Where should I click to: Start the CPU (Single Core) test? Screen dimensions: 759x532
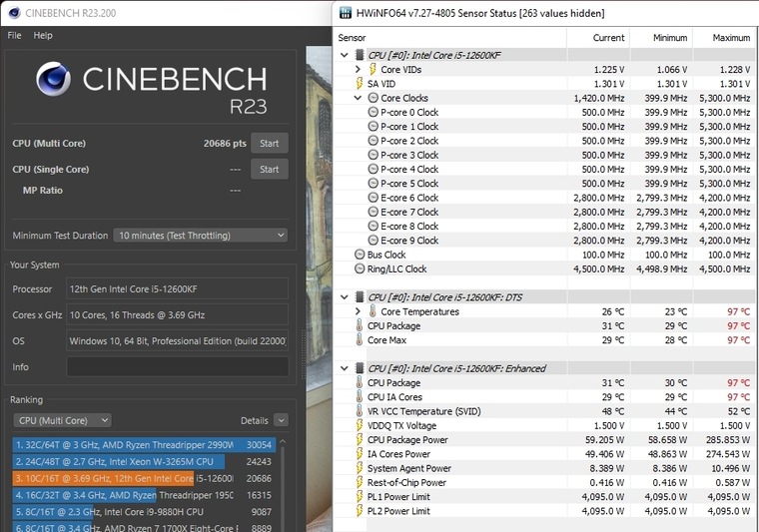click(x=269, y=170)
